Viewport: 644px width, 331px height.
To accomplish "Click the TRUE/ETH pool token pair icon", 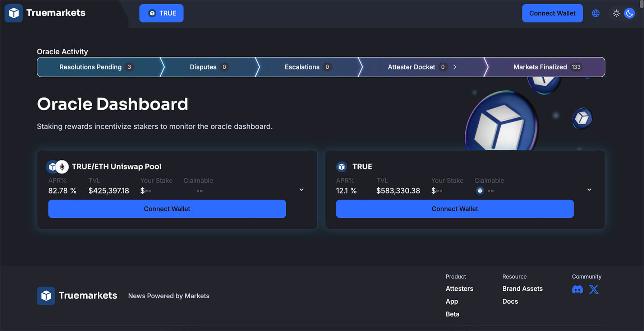I will coord(57,167).
